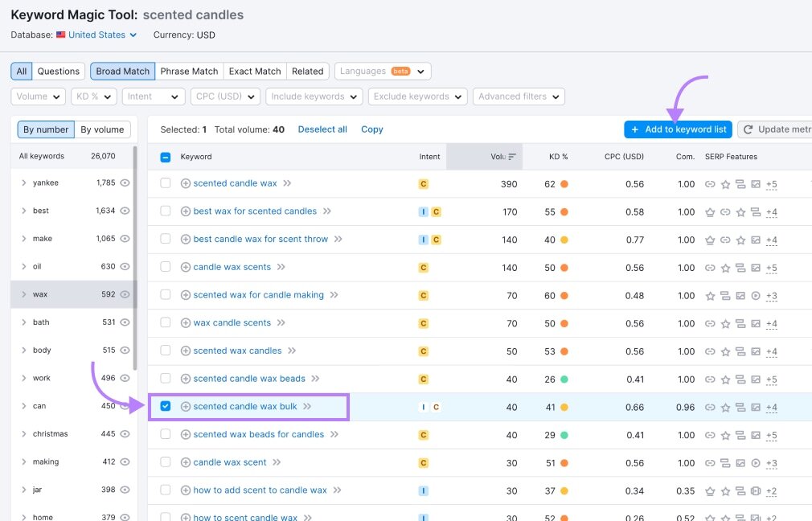The height and width of the screenshot is (521, 812).
Task: Toggle the select-all checkbox in Keyword header
Action: (167, 156)
